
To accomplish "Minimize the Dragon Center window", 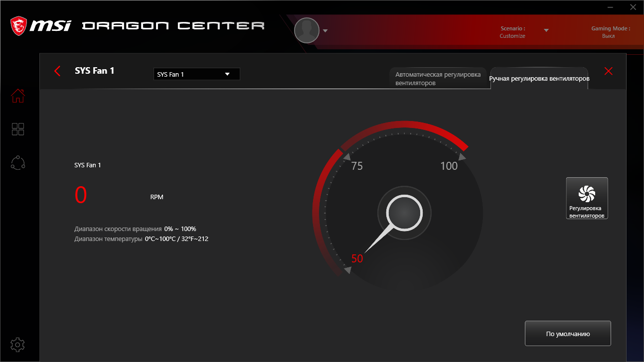I will [x=611, y=7].
